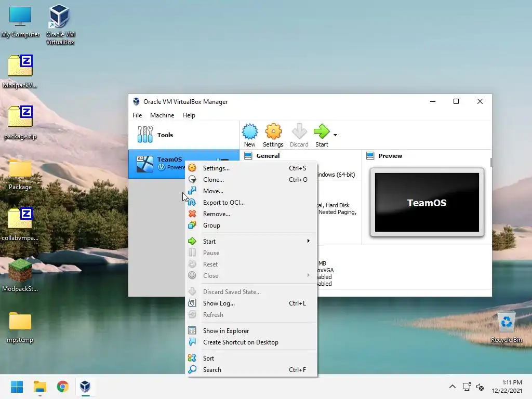Click the Reset entry in context menu
532x399 pixels.
point(251,264)
